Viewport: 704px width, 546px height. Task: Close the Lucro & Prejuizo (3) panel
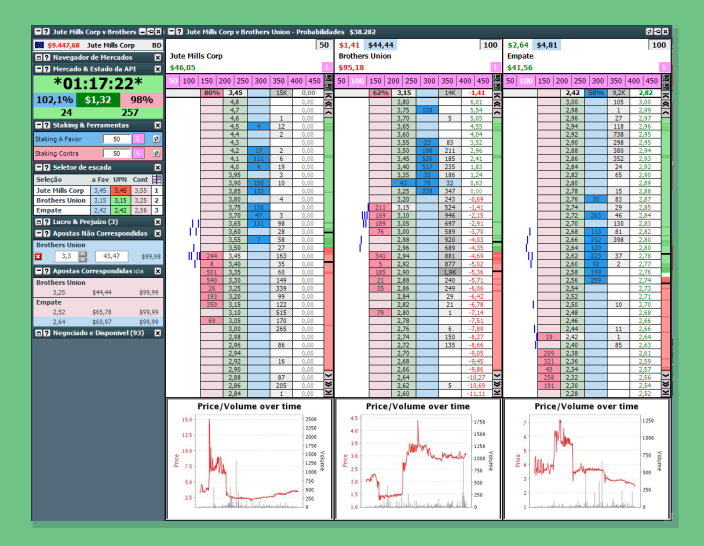[x=158, y=222]
